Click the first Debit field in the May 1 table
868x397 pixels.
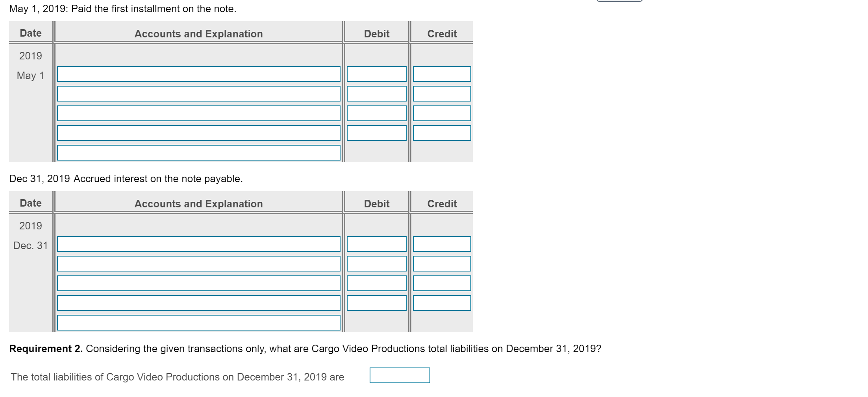pyautogui.click(x=376, y=74)
